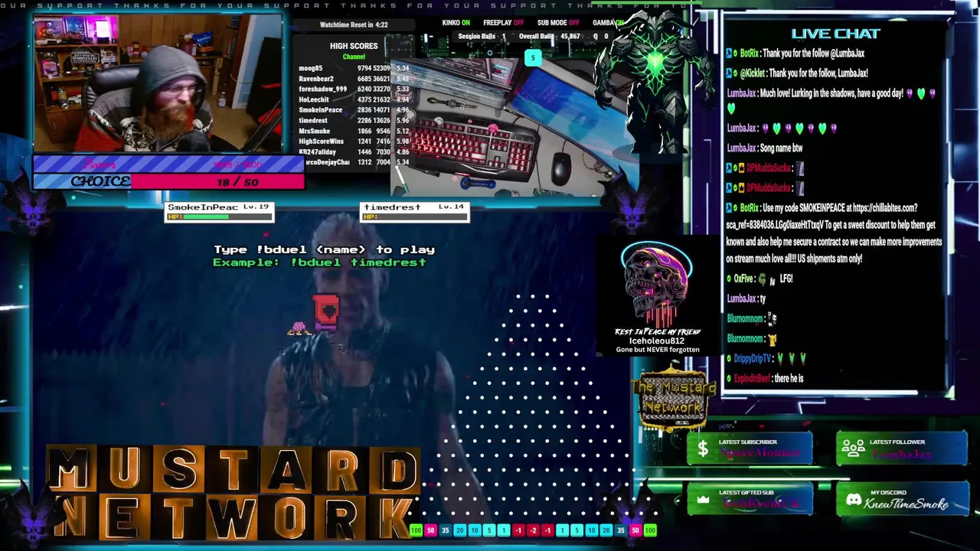The image size is (980, 551).
Task: Click the OxFive username in chat
Action: pyautogui.click(x=743, y=279)
